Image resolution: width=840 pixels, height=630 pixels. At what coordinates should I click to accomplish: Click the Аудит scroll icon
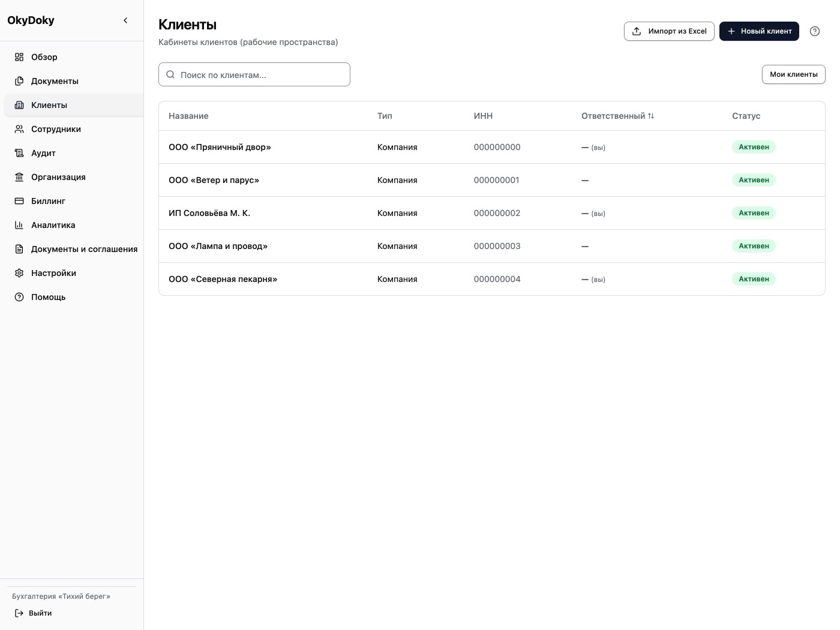coord(19,153)
